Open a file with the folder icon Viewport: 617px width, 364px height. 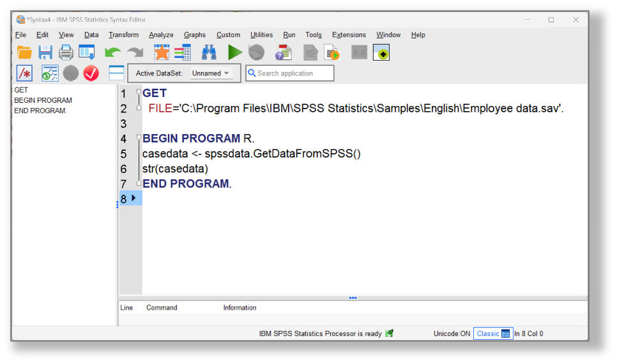click(24, 52)
